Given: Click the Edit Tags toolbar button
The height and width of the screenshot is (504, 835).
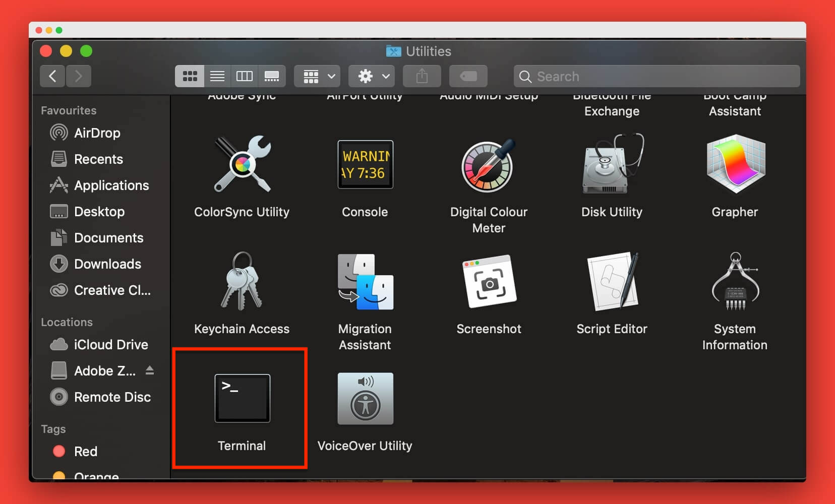Looking at the screenshot, I should pyautogui.click(x=468, y=76).
